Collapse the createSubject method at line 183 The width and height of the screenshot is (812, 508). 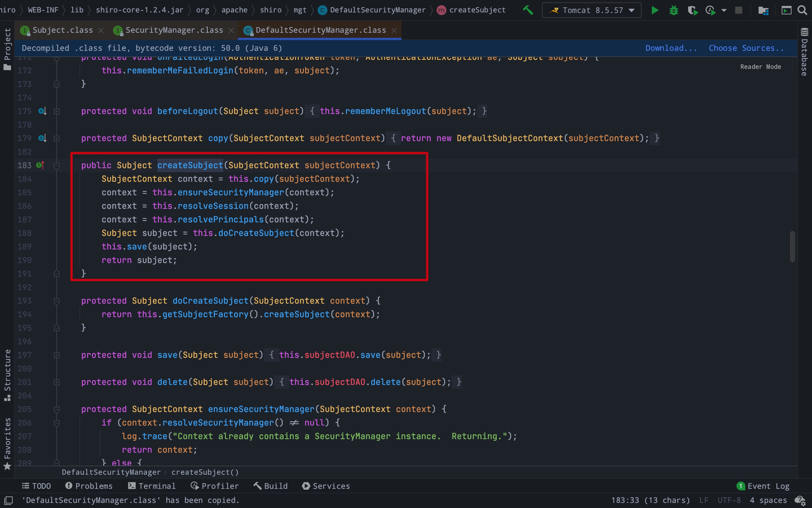(x=57, y=165)
